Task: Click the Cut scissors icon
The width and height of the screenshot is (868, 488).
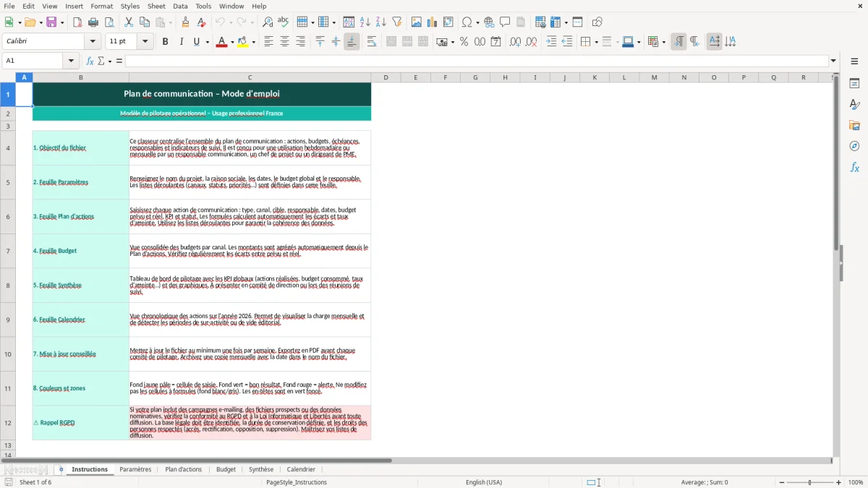Action: [x=128, y=22]
